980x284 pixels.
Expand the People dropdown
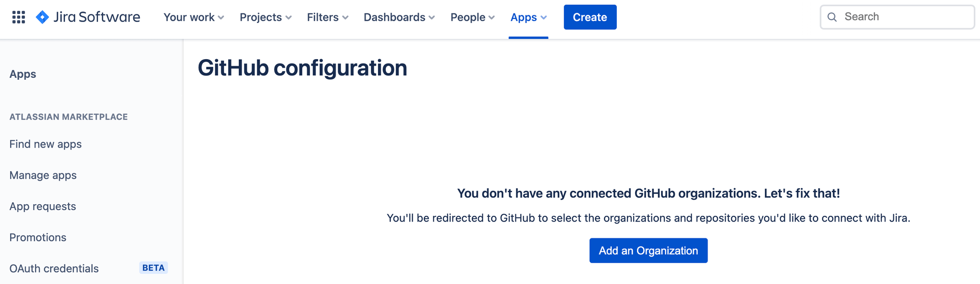coord(472,17)
